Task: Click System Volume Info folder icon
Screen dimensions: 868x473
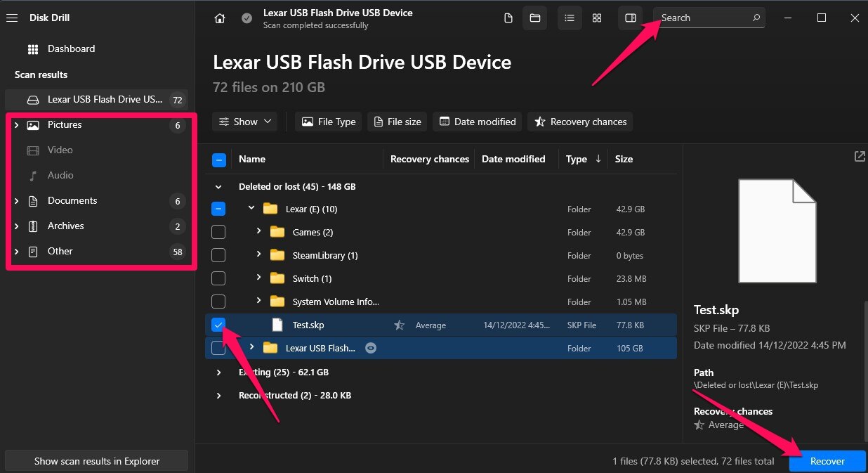Action: click(277, 302)
